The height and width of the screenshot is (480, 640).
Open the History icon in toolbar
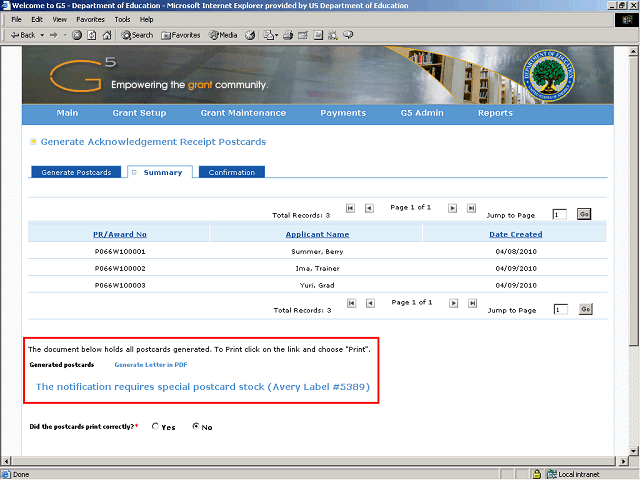coord(250,35)
